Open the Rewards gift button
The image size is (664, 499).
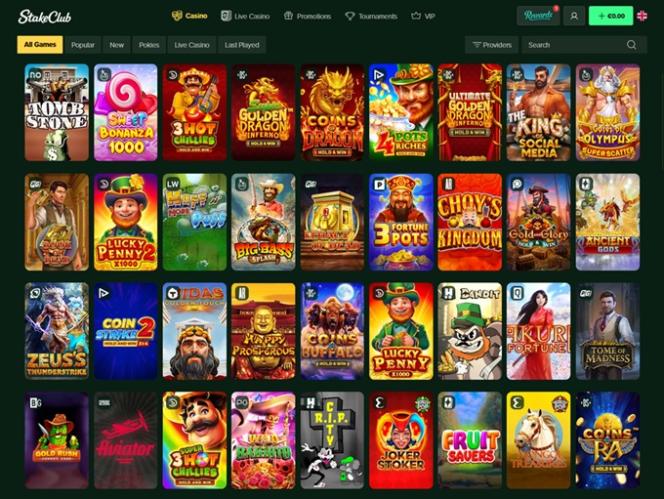click(x=538, y=16)
